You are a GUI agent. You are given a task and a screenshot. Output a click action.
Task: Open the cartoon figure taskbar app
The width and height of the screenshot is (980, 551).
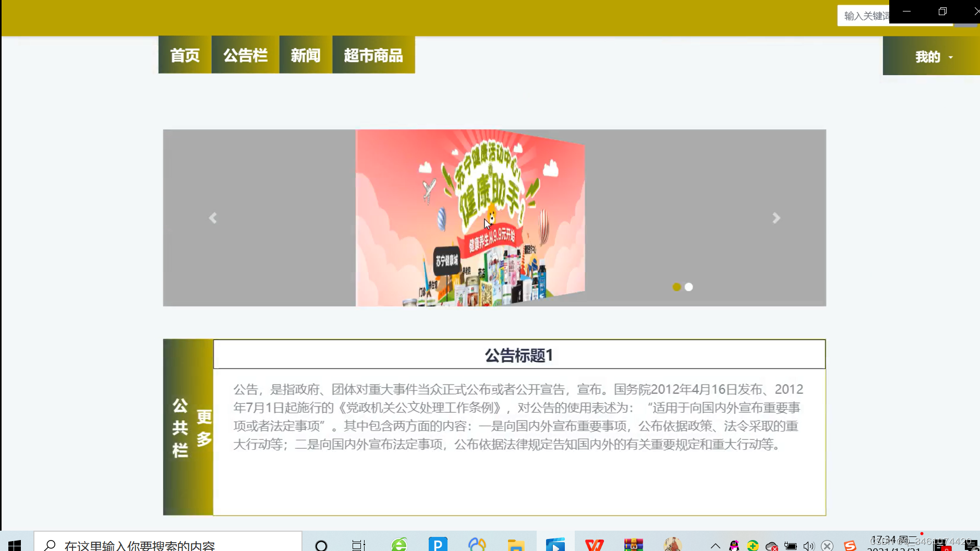(x=673, y=544)
